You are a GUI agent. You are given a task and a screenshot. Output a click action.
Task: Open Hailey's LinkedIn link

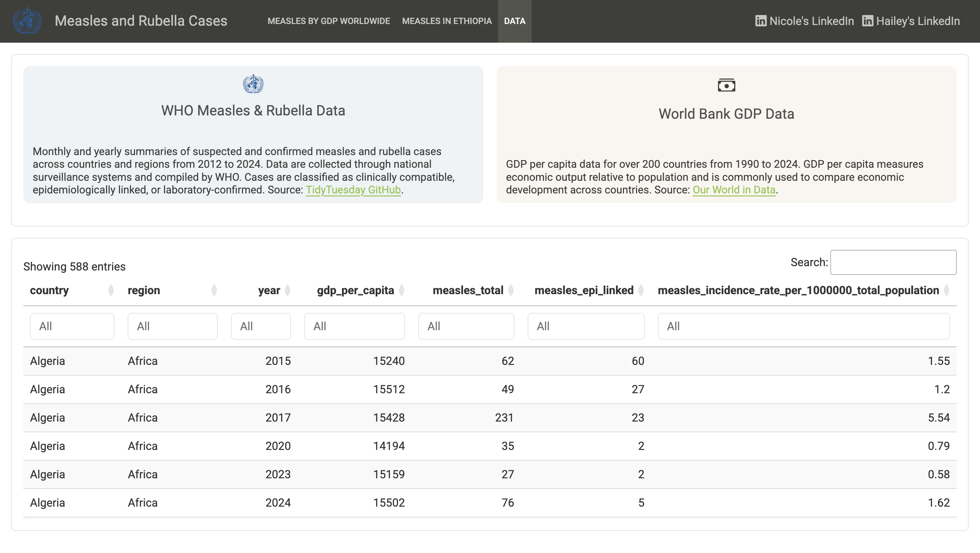click(x=911, y=21)
